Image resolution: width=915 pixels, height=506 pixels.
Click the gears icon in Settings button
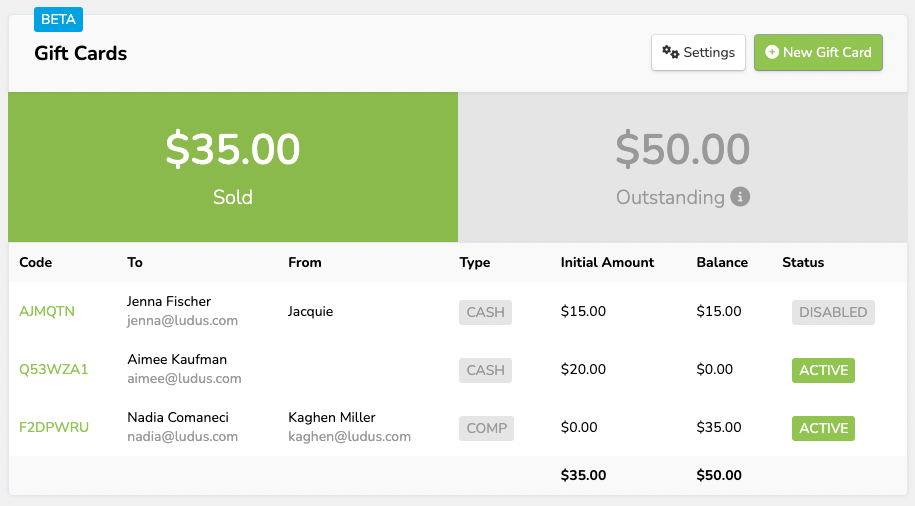pos(671,52)
